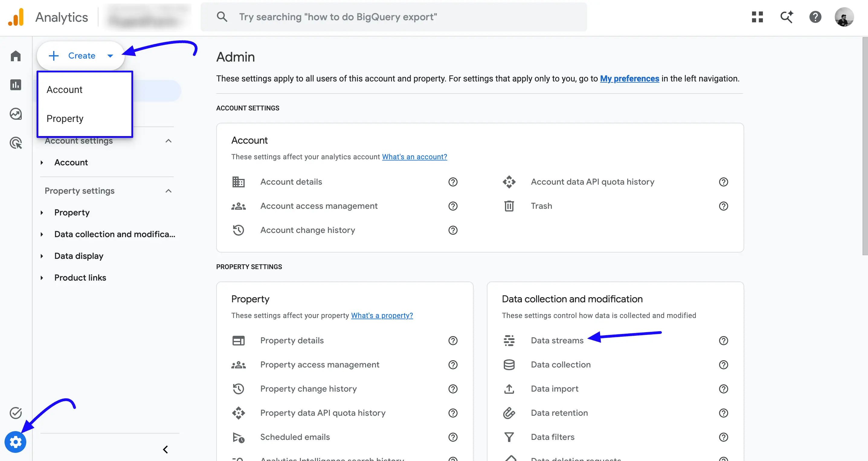Open help for Data streams
The width and height of the screenshot is (868, 461).
click(723, 341)
